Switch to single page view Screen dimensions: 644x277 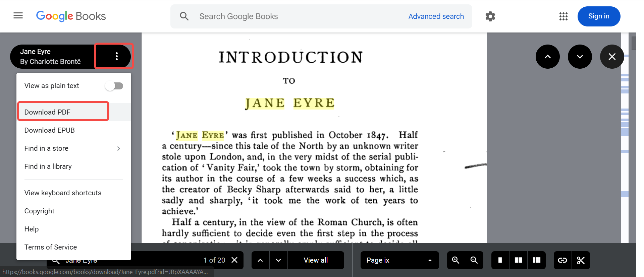(x=500, y=260)
